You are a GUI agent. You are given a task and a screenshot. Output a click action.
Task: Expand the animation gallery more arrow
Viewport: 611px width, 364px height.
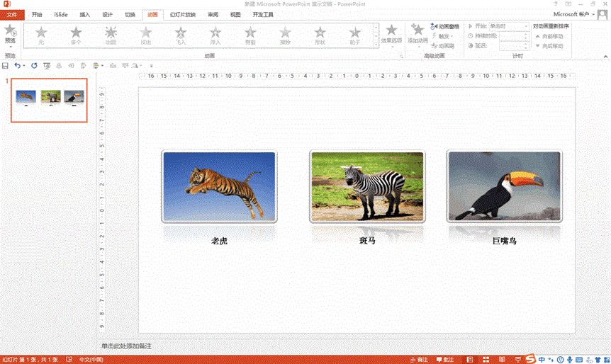pos(376,45)
